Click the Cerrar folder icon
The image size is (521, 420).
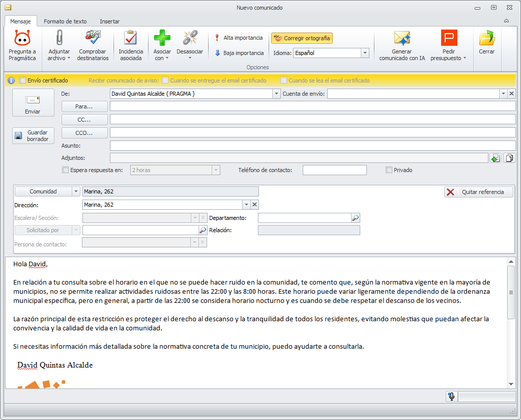click(486, 39)
